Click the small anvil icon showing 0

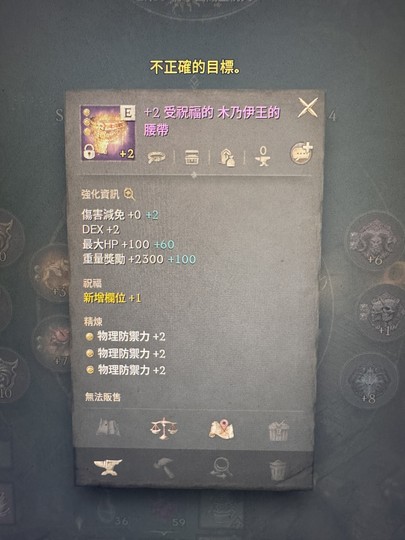click(x=263, y=156)
